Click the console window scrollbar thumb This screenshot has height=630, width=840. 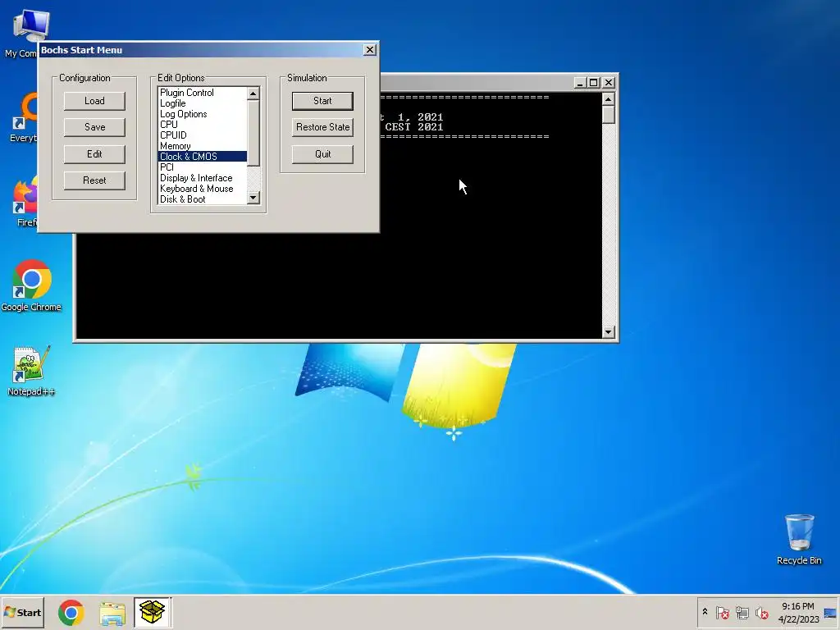pos(608,115)
